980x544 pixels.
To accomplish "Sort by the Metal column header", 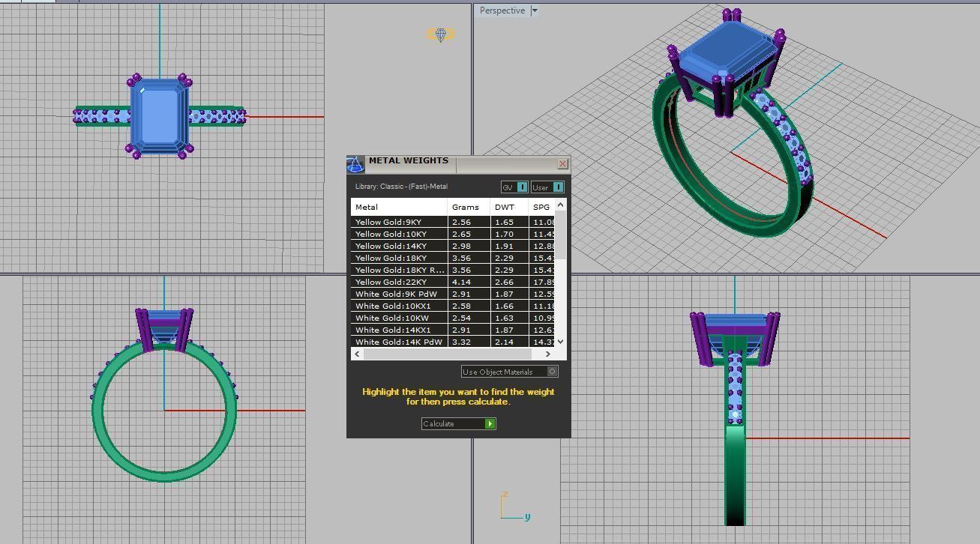I will click(399, 207).
